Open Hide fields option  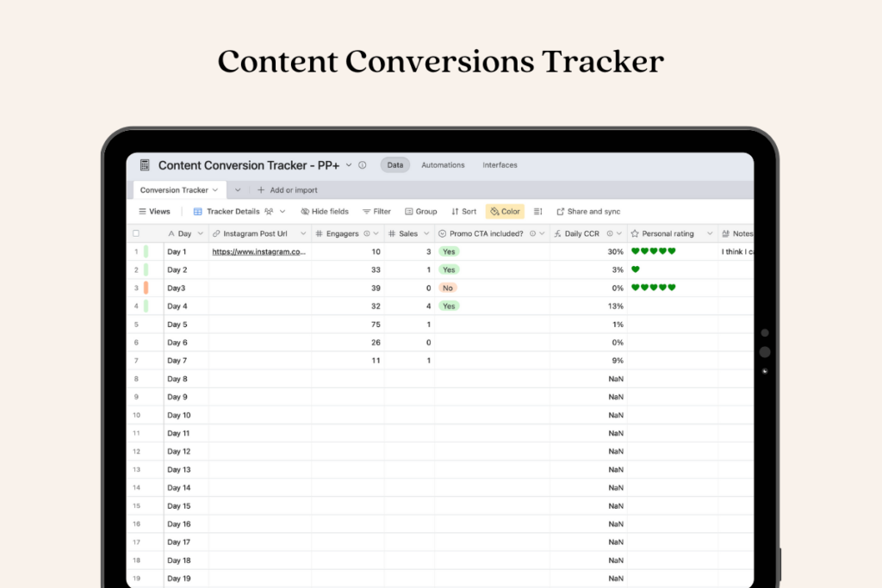point(324,212)
